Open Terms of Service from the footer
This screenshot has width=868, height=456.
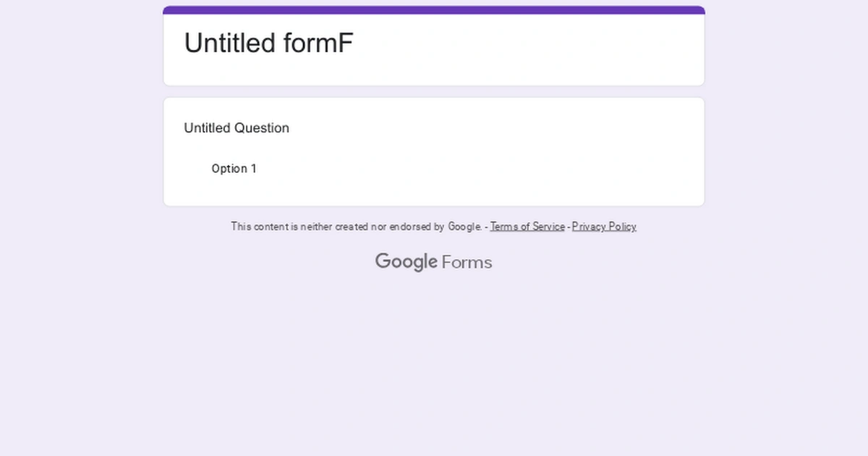[527, 227]
